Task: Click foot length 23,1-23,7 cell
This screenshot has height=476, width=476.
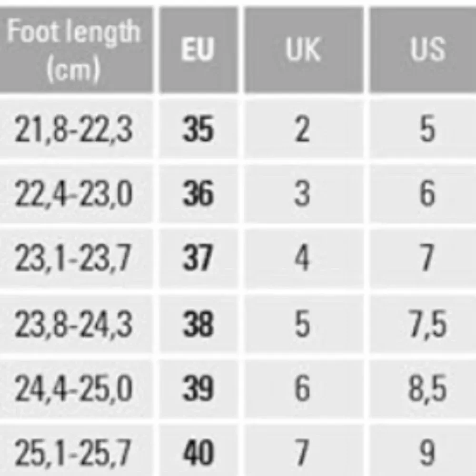Action: tap(76, 258)
